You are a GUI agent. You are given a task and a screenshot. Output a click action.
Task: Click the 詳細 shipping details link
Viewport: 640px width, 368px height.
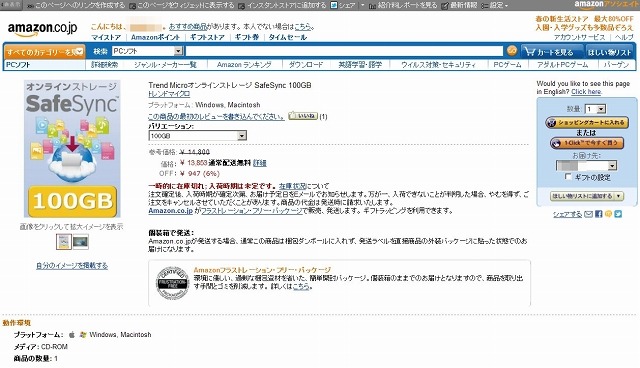[x=260, y=163]
